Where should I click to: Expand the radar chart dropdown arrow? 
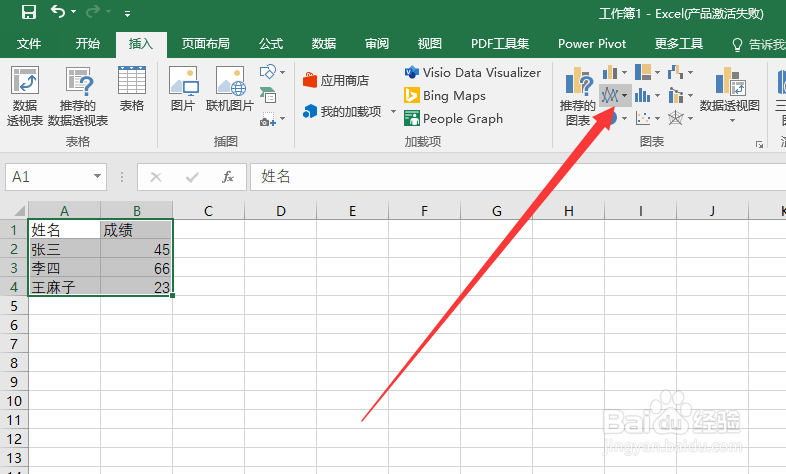point(691,119)
